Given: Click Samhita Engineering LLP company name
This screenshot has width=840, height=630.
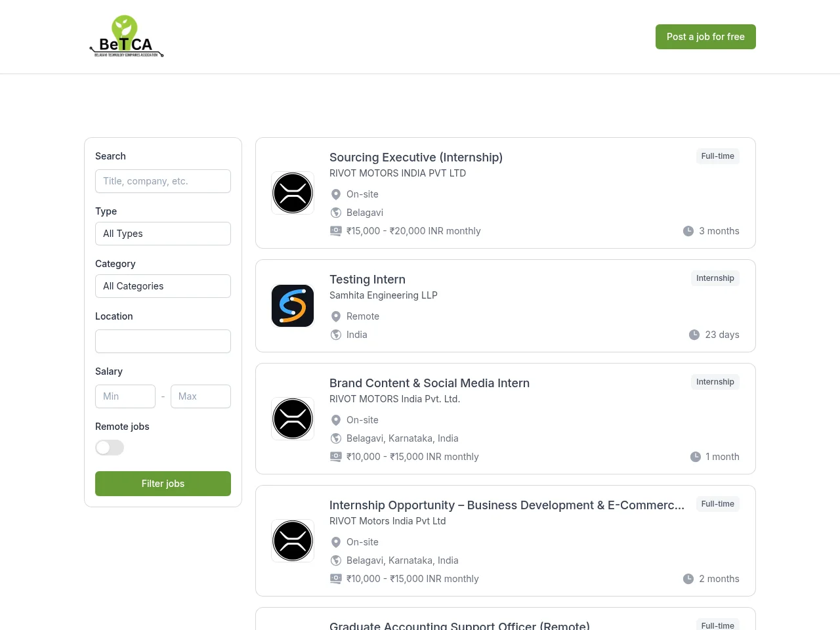Looking at the screenshot, I should click(383, 295).
